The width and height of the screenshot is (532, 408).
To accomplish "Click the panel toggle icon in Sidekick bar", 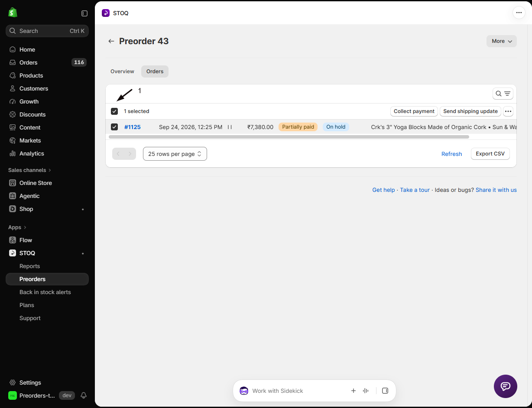I will (x=385, y=391).
